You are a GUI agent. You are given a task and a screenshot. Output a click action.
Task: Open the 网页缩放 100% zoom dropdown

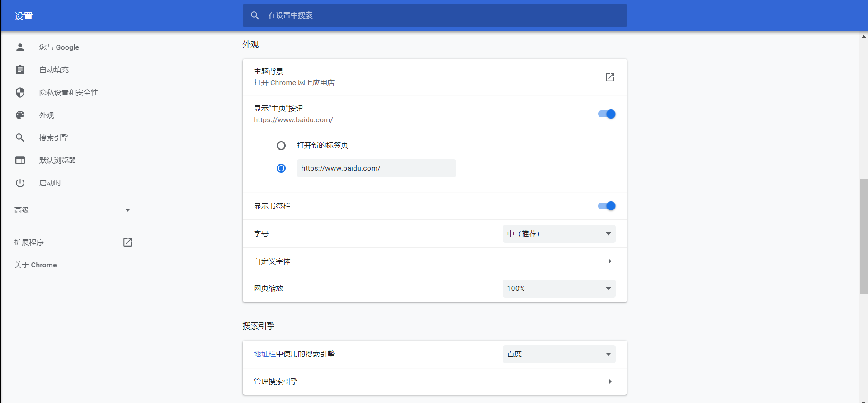click(559, 289)
